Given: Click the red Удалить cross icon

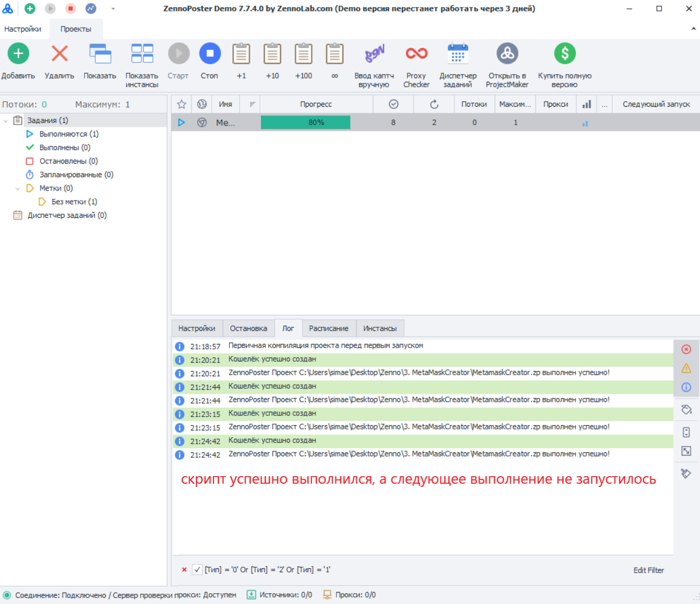Looking at the screenshot, I should (60, 54).
